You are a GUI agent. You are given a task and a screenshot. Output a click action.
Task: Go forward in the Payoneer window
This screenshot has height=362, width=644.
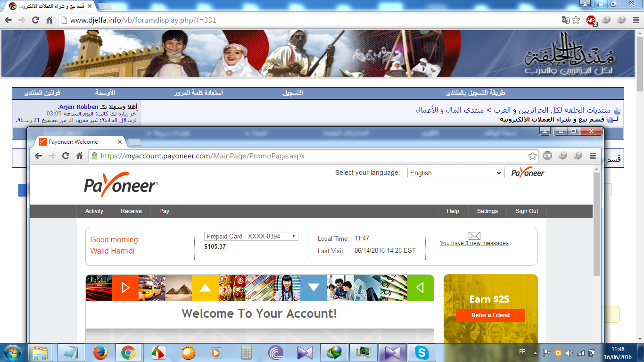click(x=52, y=156)
